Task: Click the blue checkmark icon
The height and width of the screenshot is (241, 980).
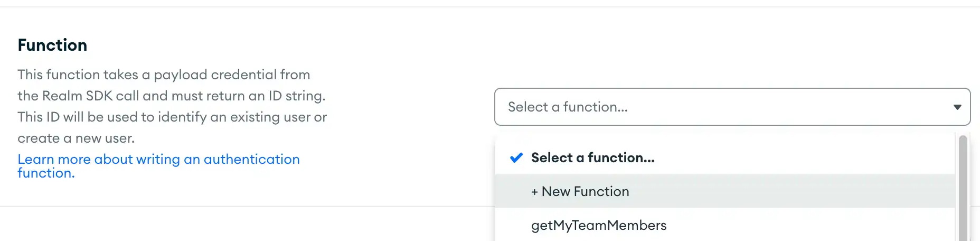Action: click(516, 158)
